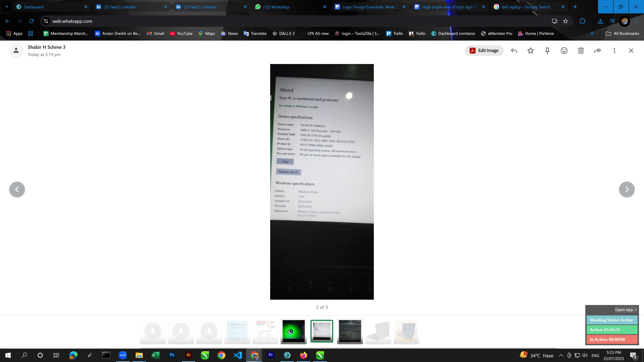Open Firefox from taskbar
Viewport: 644px width, 362px height.
point(304,355)
